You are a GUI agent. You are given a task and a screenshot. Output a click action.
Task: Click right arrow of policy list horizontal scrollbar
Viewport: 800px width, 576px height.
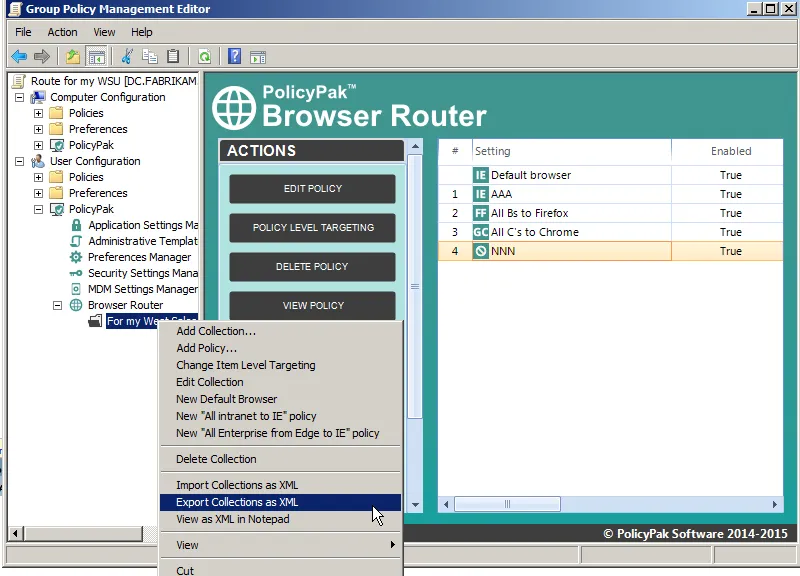tap(775, 505)
